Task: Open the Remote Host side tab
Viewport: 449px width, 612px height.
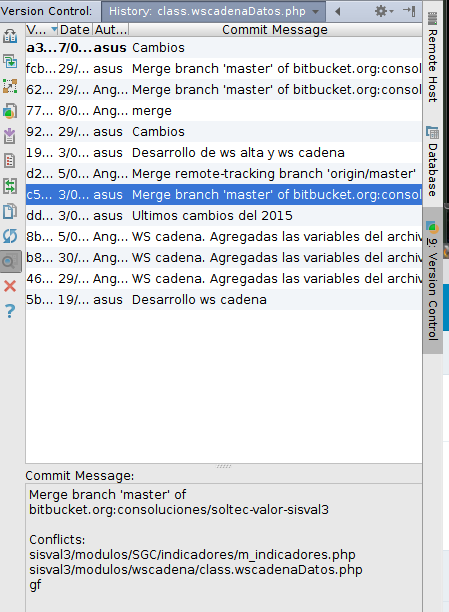Action: [x=432, y=57]
